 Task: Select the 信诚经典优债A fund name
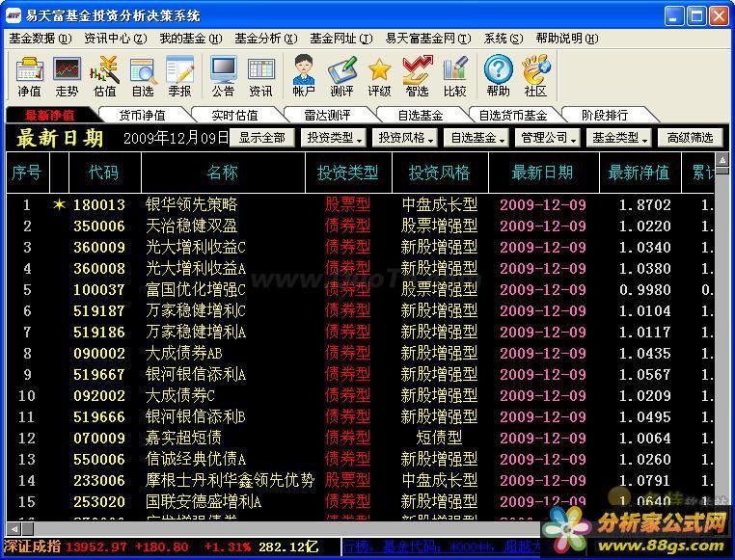pos(196,459)
